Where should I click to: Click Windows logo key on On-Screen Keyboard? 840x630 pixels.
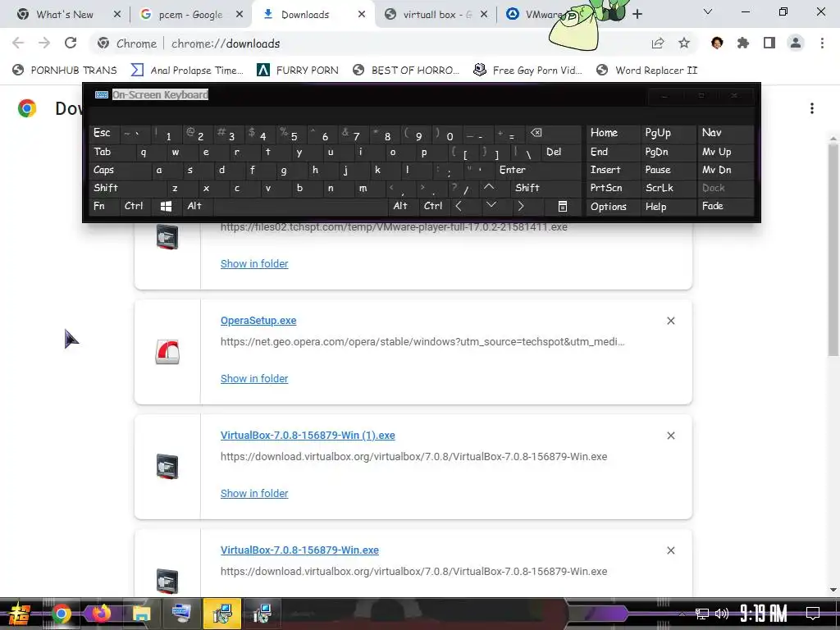pos(166,206)
